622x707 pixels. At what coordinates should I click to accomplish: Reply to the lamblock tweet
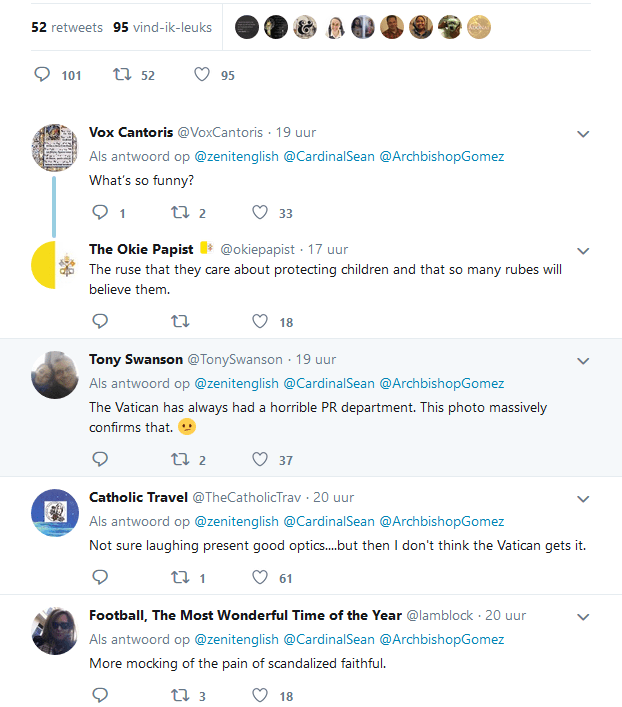tap(99, 695)
